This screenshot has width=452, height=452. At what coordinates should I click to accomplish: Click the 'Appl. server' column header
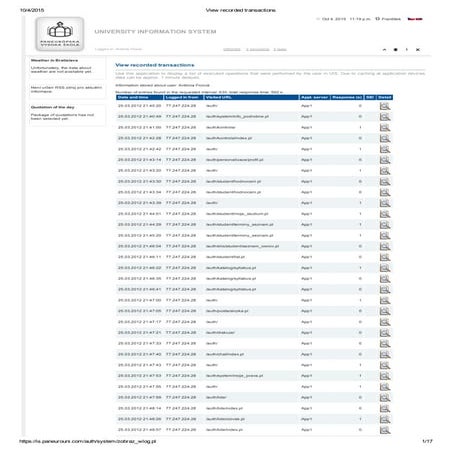tap(314, 97)
